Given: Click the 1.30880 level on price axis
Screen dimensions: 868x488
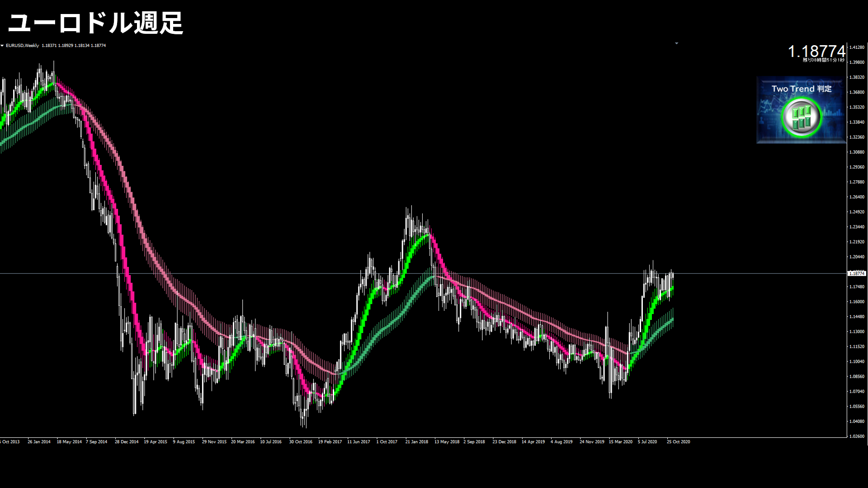Looking at the screenshot, I should (x=856, y=152).
